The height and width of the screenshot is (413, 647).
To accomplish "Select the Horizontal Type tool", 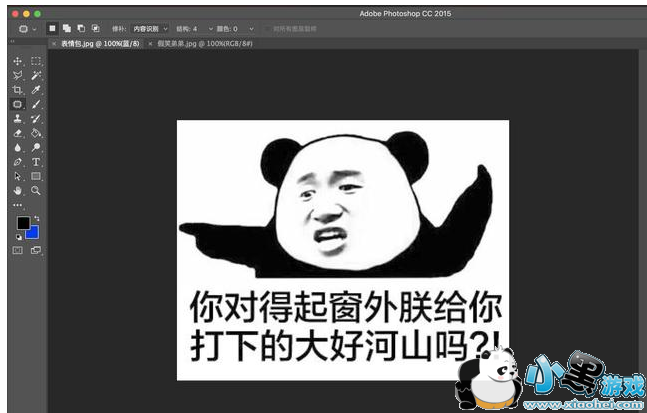I will [x=36, y=161].
